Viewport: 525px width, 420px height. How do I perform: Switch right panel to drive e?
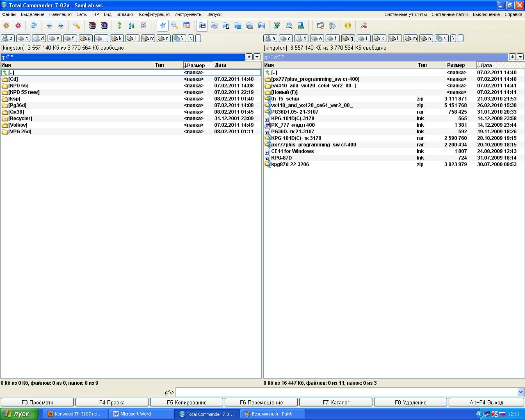pyautogui.click(x=317, y=38)
